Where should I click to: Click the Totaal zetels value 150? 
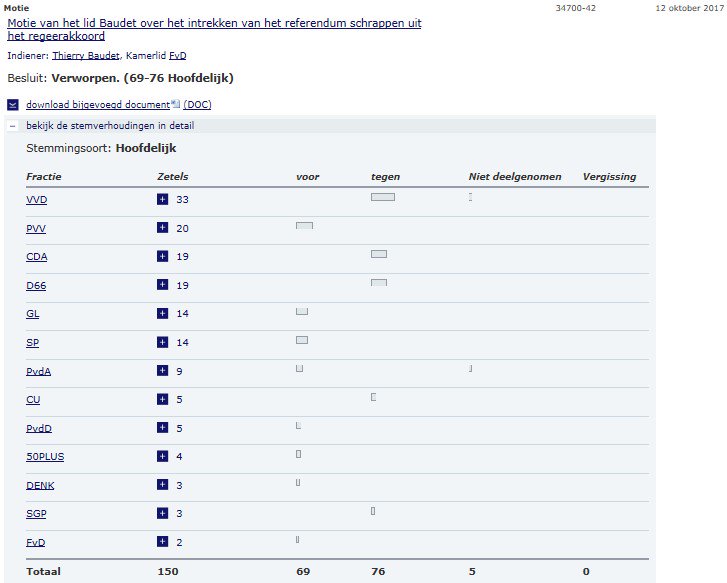[168, 571]
